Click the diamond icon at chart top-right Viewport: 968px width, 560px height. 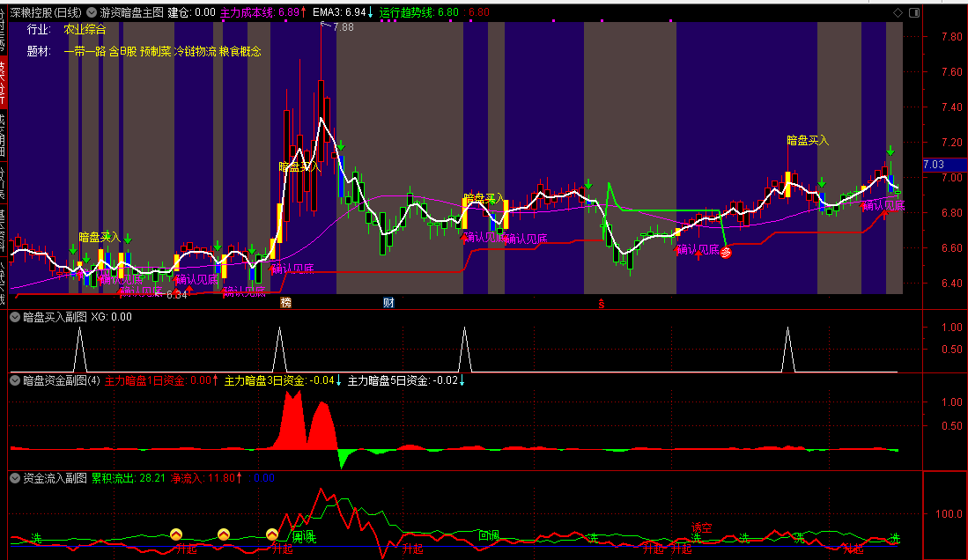[898, 12]
